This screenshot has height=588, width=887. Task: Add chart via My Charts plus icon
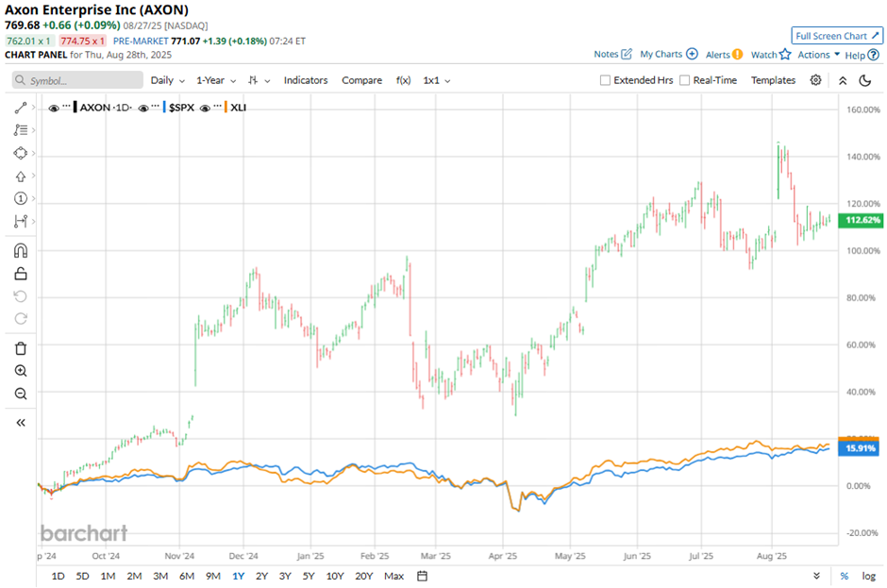pos(692,54)
